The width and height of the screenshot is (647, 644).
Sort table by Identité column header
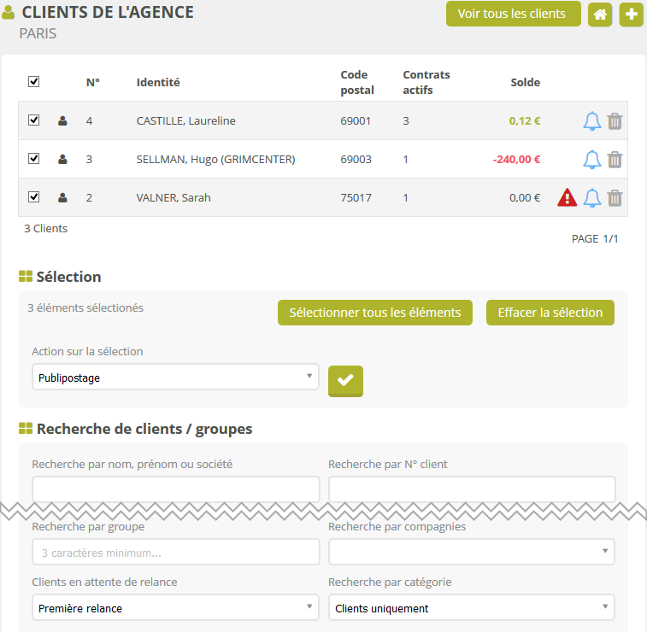(x=158, y=83)
